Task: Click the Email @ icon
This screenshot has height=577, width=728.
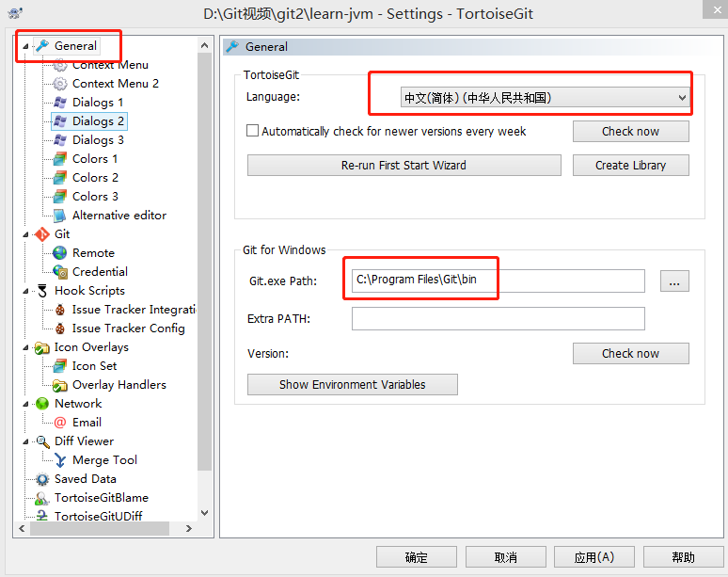Action: 60,423
